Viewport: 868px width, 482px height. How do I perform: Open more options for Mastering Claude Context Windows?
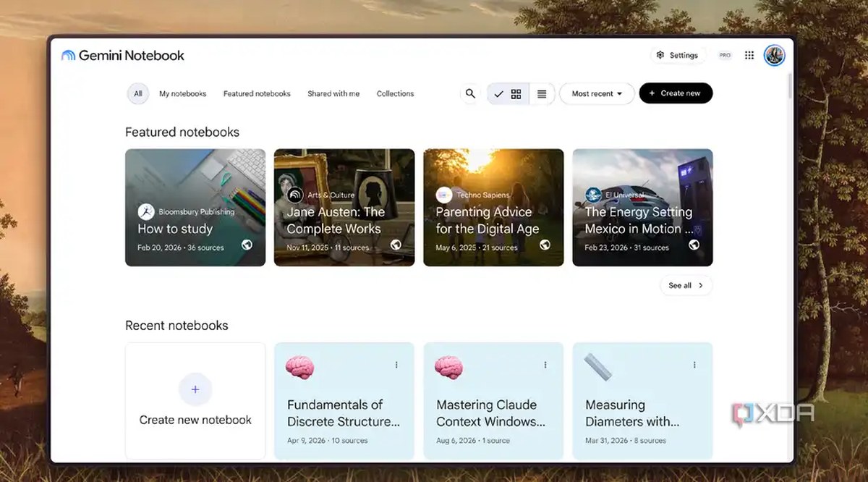tap(545, 365)
